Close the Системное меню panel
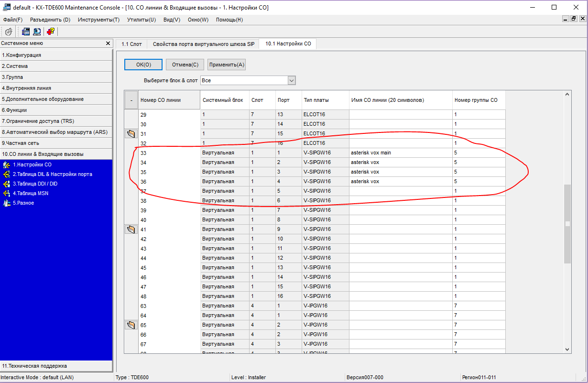This screenshot has width=588, height=383. pyautogui.click(x=108, y=44)
